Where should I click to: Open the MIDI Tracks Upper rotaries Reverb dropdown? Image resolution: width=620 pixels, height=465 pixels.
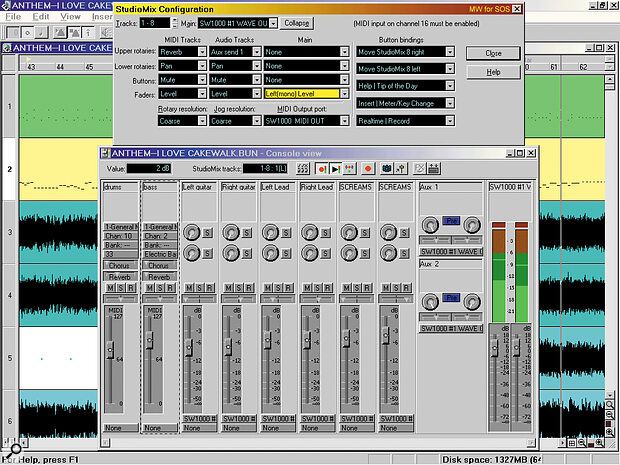(x=202, y=52)
